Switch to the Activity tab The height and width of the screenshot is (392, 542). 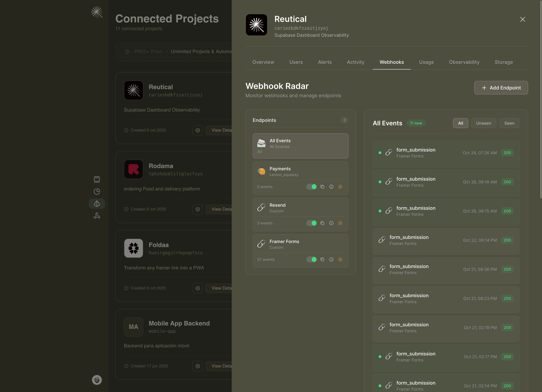tap(356, 62)
